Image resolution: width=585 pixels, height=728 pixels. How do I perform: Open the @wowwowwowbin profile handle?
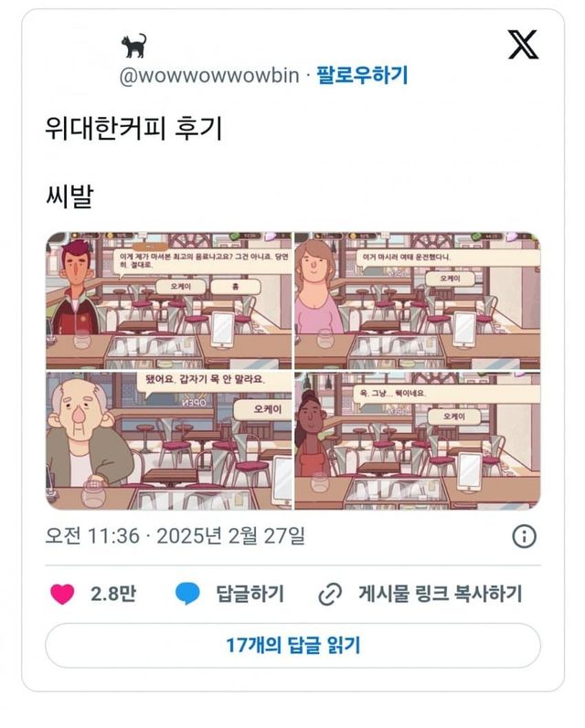pyautogui.click(x=209, y=75)
